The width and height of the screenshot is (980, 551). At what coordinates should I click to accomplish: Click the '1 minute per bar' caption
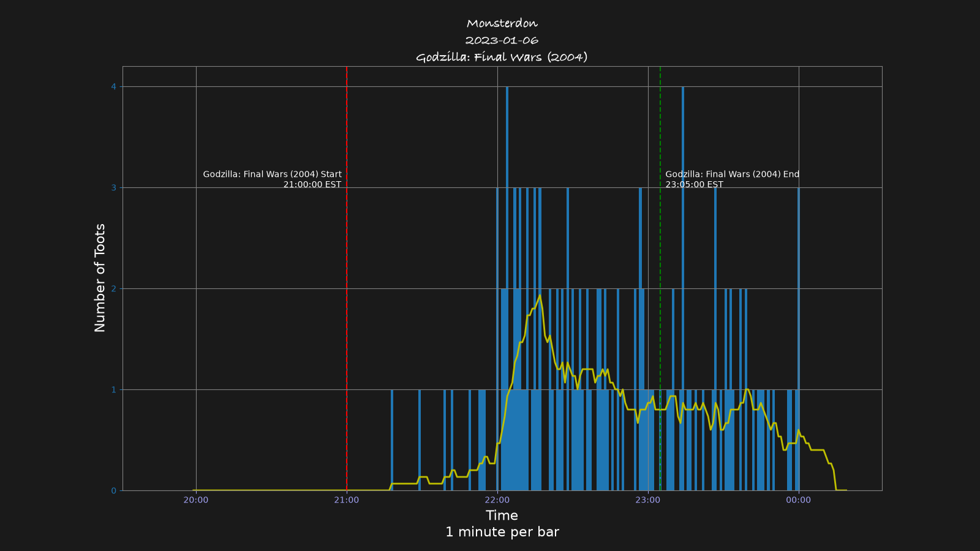pyautogui.click(x=502, y=532)
